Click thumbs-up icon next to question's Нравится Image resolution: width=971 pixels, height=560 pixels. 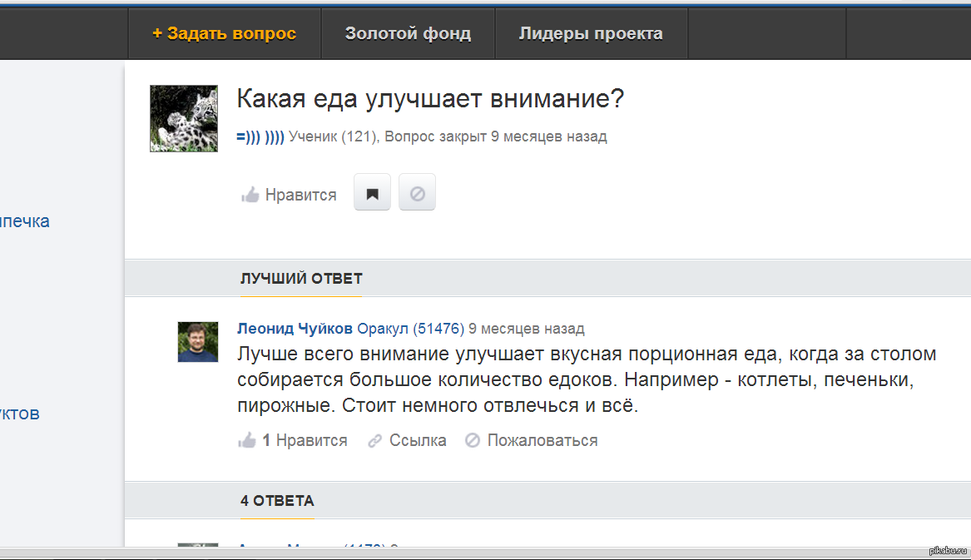pyautogui.click(x=250, y=196)
